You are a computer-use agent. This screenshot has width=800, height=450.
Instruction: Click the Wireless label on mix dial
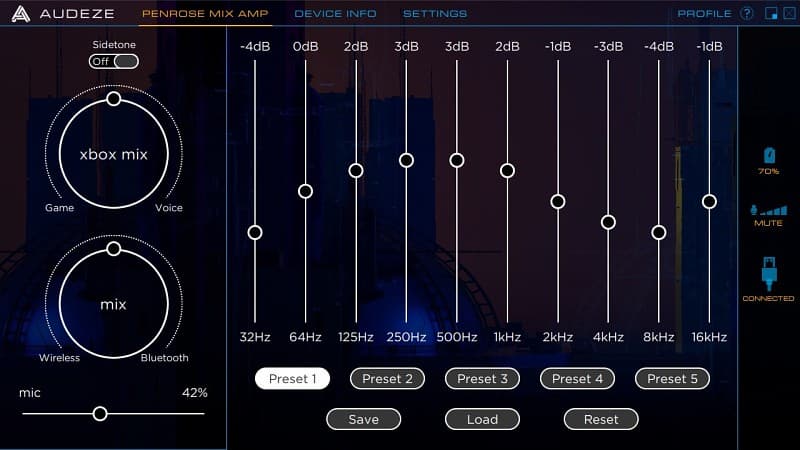click(x=59, y=358)
